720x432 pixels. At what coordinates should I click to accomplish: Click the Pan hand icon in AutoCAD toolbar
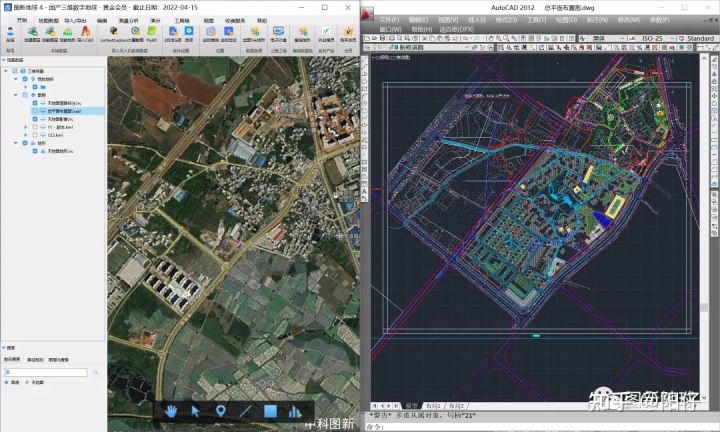(491, 38)
